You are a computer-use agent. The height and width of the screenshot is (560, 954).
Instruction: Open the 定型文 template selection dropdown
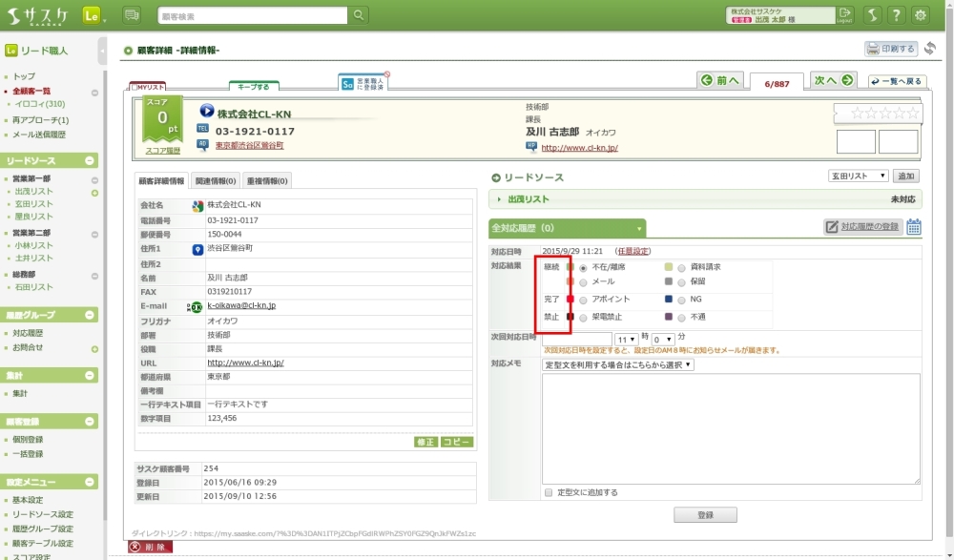click(618, 364)
